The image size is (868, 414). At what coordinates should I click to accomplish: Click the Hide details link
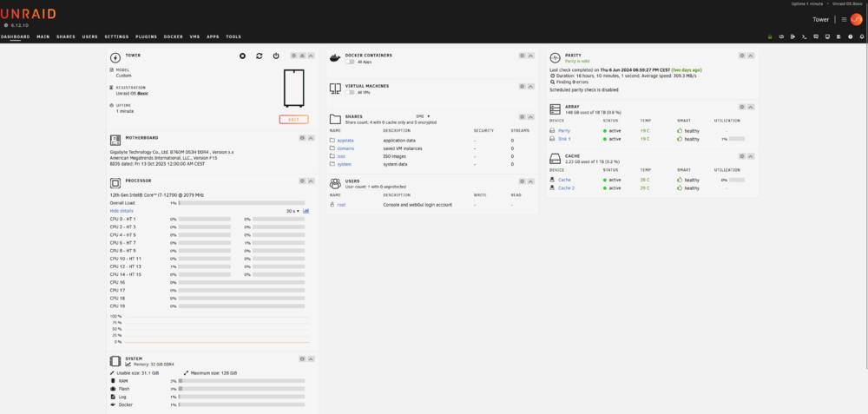122,211
